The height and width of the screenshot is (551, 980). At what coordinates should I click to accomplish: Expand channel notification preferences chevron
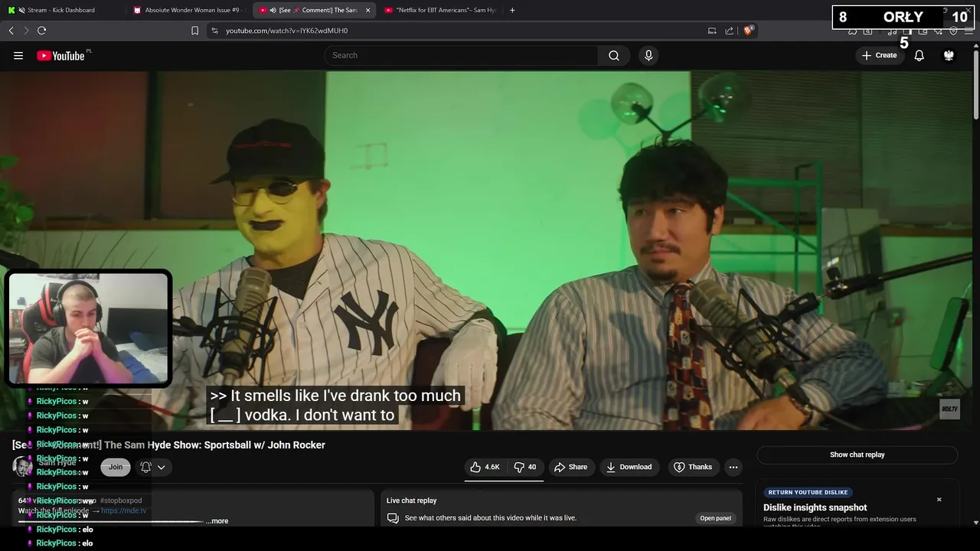coord(161,467)
